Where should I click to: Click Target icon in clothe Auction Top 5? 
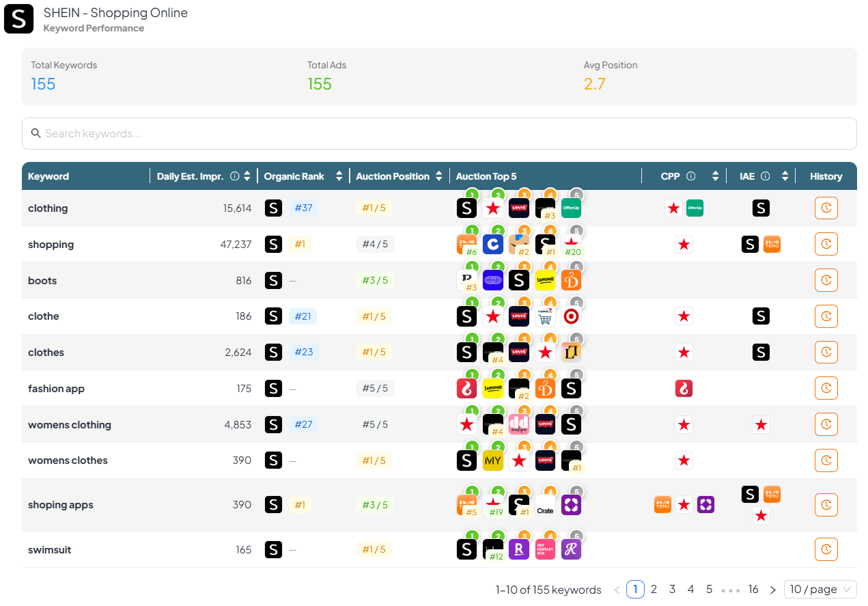(571, 316)
